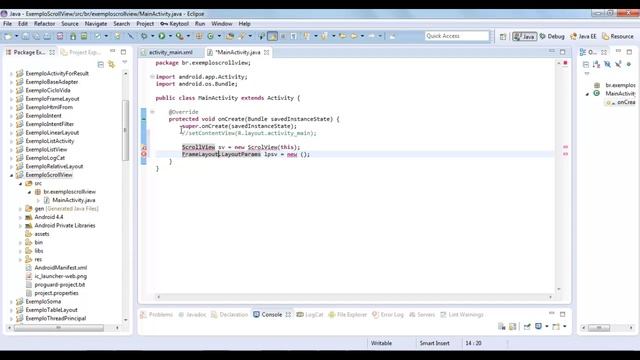This screenshot has width=640, height=360.
Task: Click the Pin Console icon
Action: pyautogui.click(x=527, y=327)
